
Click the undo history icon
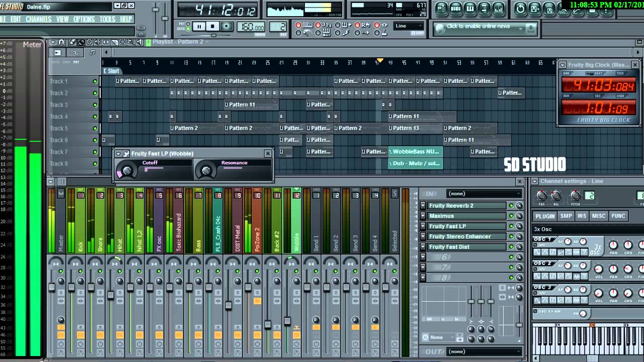[x=520, y=9]
